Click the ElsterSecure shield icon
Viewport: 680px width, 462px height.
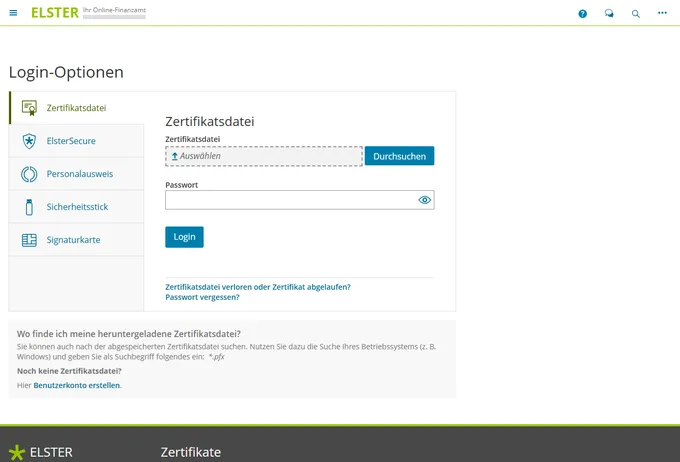29,141
